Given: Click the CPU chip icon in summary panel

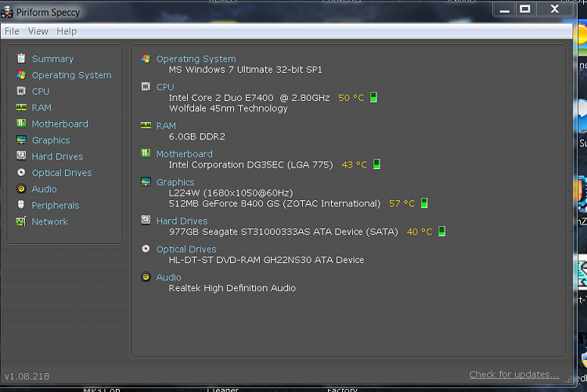Looking at the screenshot, I should 146,87.
